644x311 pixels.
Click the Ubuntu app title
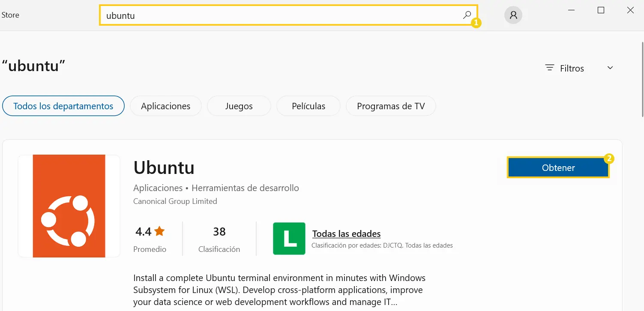click(x=164, y=167)
